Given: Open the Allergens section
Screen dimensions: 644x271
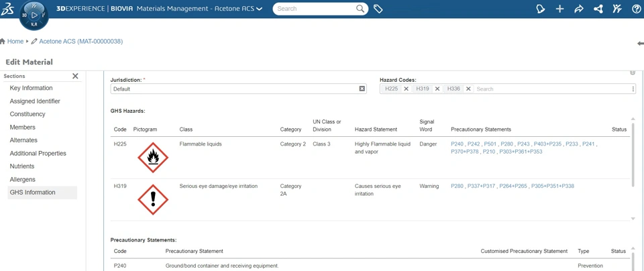Looking at the screenshot, I should [23, 179].
